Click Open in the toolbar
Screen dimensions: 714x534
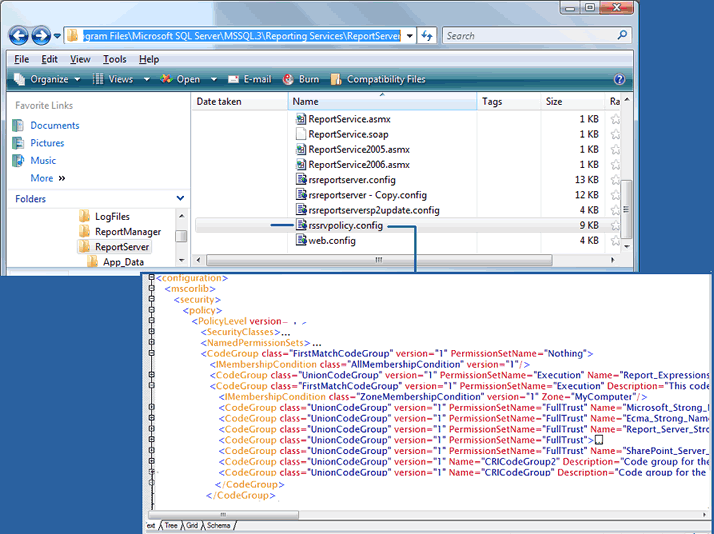(x=180, y=79)
